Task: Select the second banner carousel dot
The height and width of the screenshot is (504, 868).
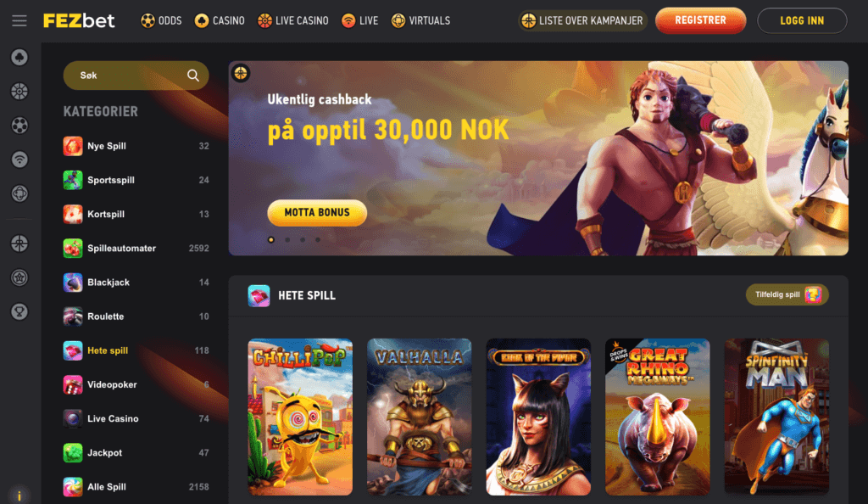Action: pyautogui.click(x=287, y=240)
